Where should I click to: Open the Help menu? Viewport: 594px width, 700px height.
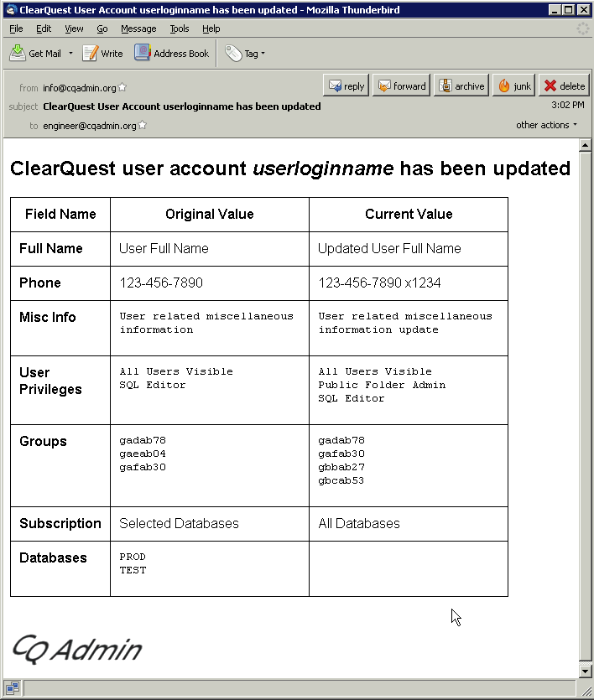[x=211, y=29]
